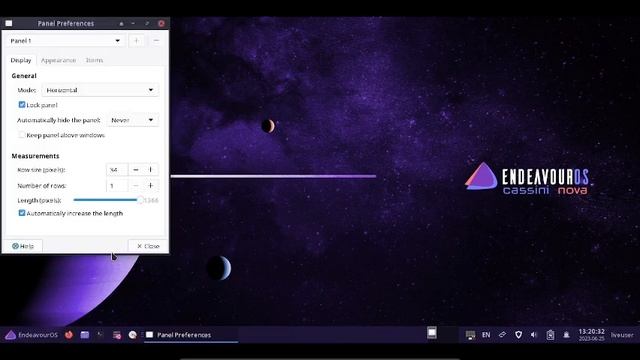Open the Mode dropdown showing Horizontal
Image resolution: width=640 pixels, height=360 pixels.
click(100, 90)
